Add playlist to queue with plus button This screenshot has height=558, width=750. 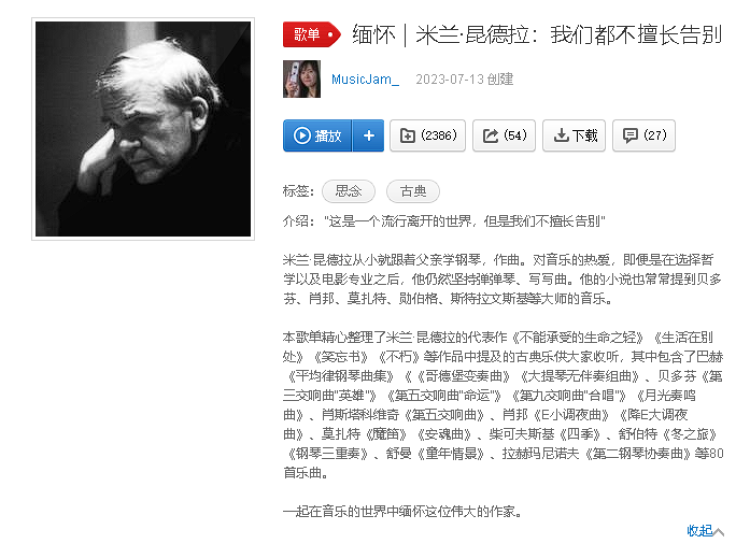(x=368, y=136)
